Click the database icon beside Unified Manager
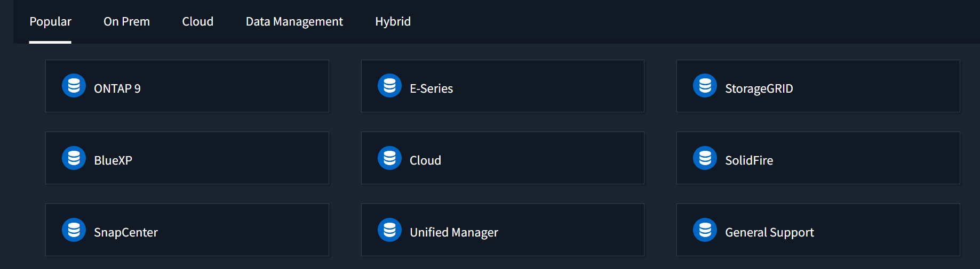 tap(389, 230)
